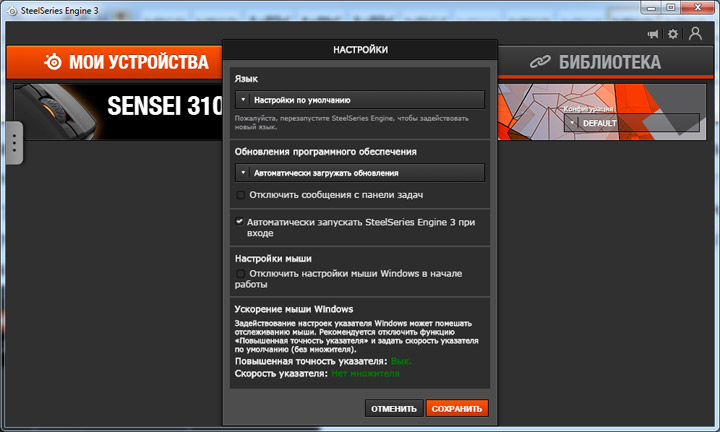Click the SteelSeries emblem in МОИ УСТРОЙСТВА tab
The image size is (720, 432).
pos(53,62)
